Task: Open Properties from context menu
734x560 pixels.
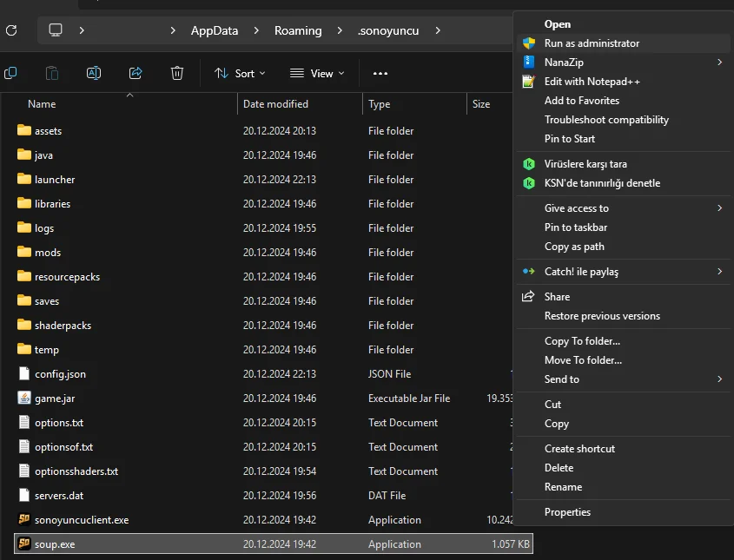Action: click(x=567, y=512)
